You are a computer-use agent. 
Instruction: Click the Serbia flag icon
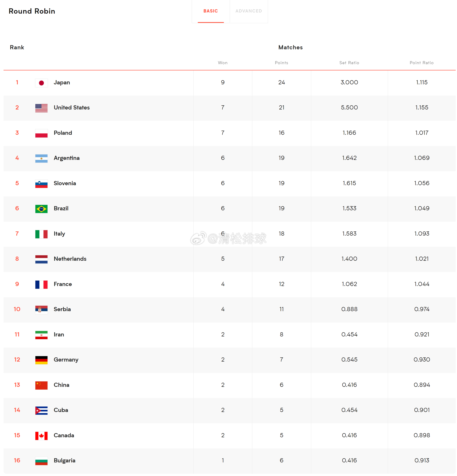(41, 310)
